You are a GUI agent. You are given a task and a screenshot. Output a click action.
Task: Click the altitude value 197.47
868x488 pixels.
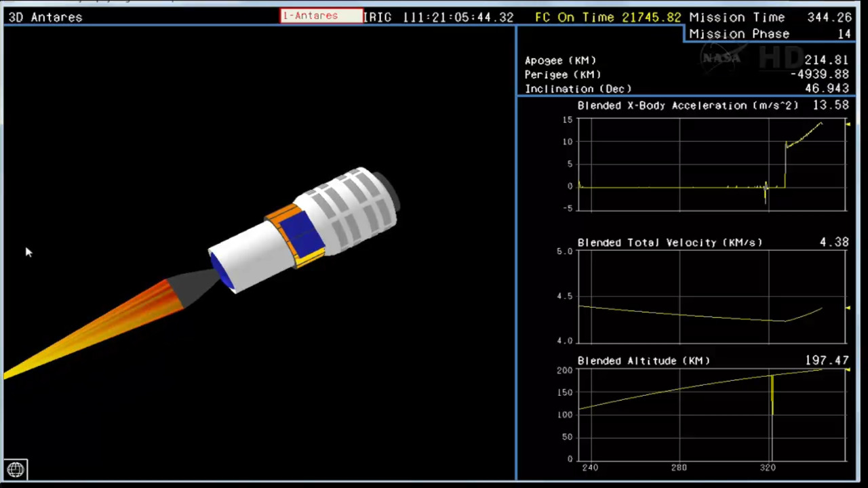pyautogui.click(x=827, y=361)
